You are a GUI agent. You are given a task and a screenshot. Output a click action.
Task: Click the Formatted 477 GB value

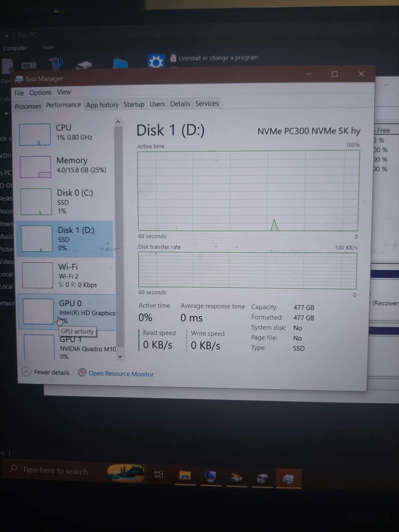304,318
